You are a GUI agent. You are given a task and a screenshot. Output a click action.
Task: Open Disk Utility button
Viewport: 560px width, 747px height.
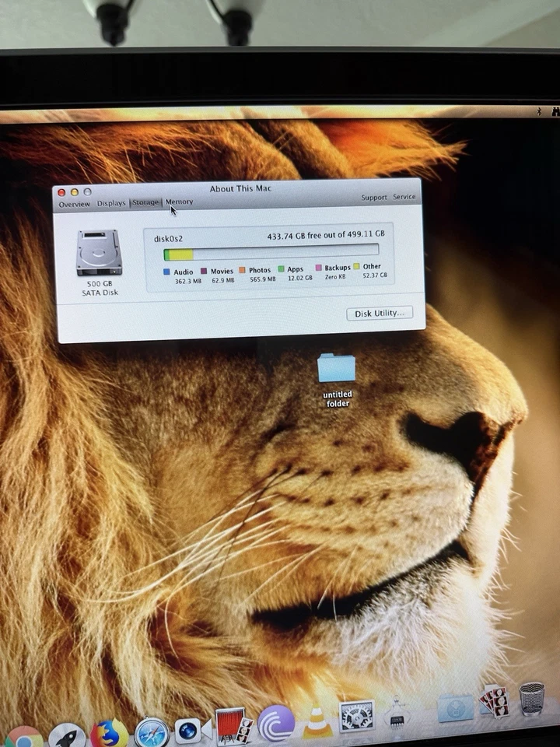coord(380,313)
